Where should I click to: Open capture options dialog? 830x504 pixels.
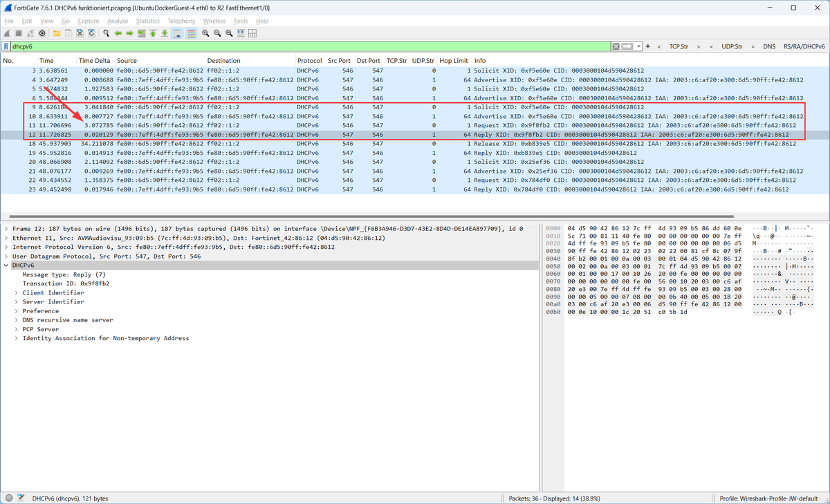coord(42,32)
